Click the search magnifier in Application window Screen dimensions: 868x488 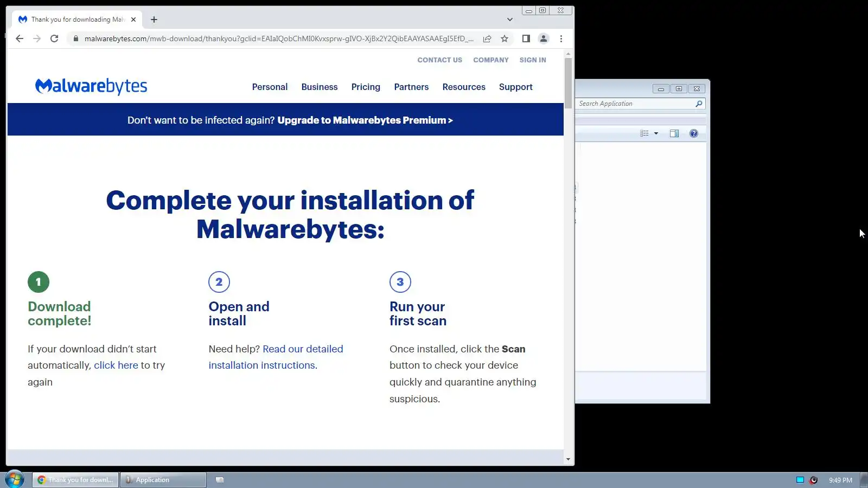(x=699, y=104)
